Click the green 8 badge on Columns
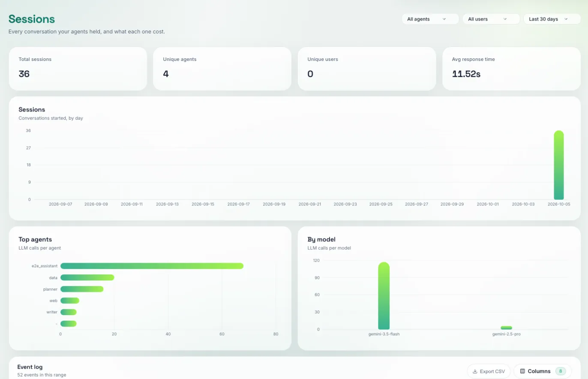Image resolution: width=588 pixels, height=379 pixels. [x=561, y=371]
